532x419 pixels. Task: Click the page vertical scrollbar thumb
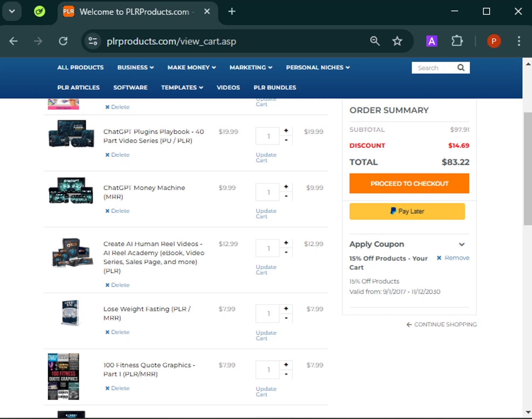click(x=528, y=169)
